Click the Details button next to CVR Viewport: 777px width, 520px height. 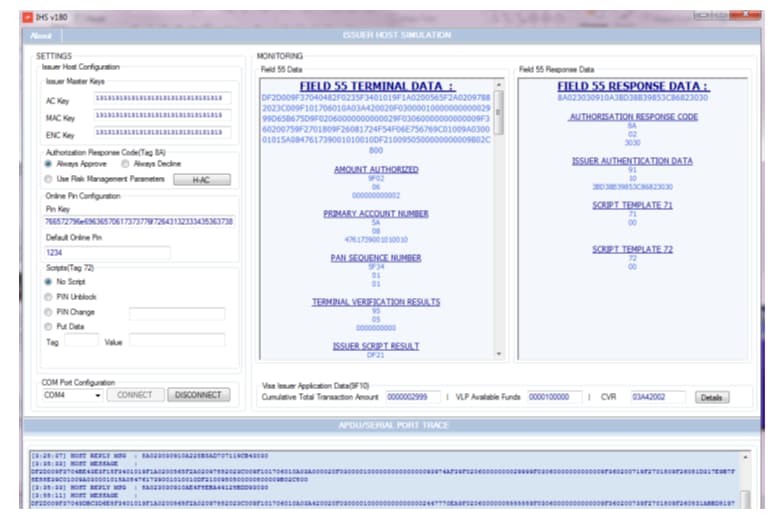(x=711, y=398)
